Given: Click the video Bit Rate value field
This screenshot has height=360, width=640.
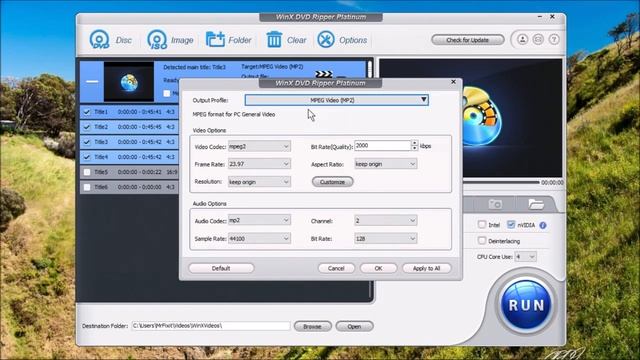Looking at the screenshot, I should [x=382, y=146].
